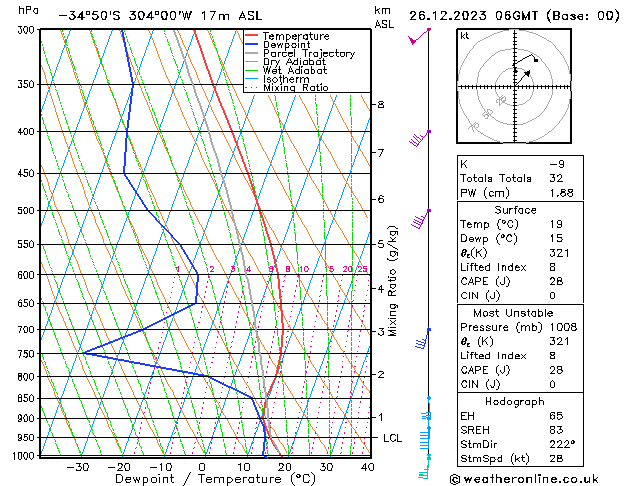Click the EH value 65

coord(556,416)
